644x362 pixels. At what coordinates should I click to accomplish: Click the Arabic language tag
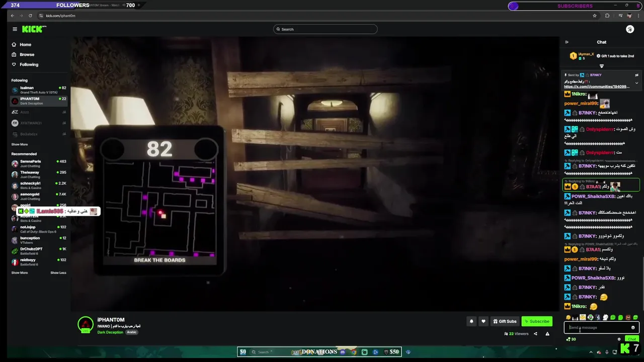(132, 332)
